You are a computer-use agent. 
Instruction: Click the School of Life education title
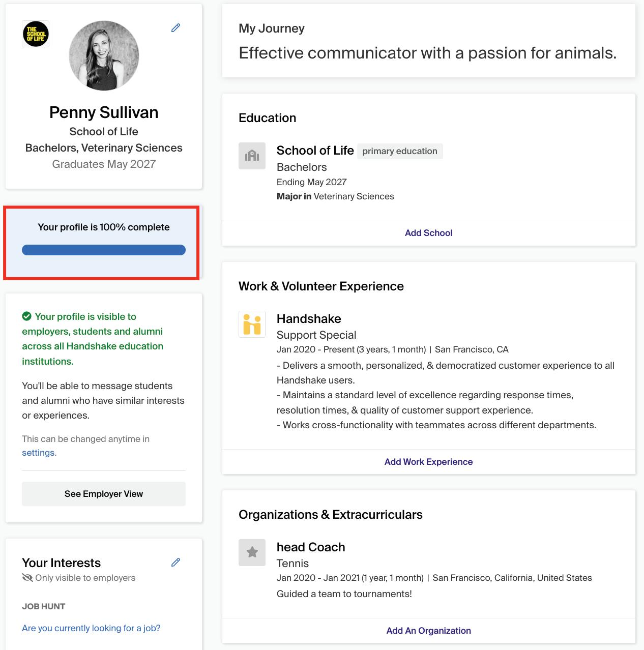click(x=315, y=151)
